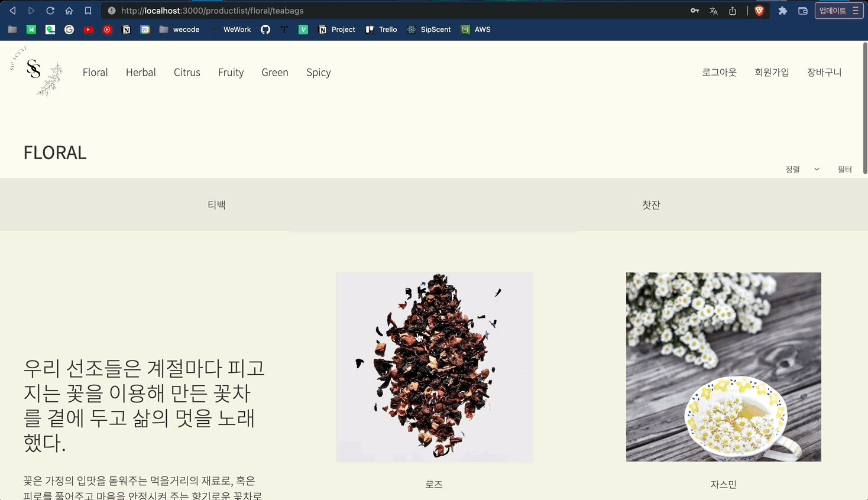Screen dimensions: 868x500
Task: Bookmark this page with the bookmark icon
Action: [88, 11]
